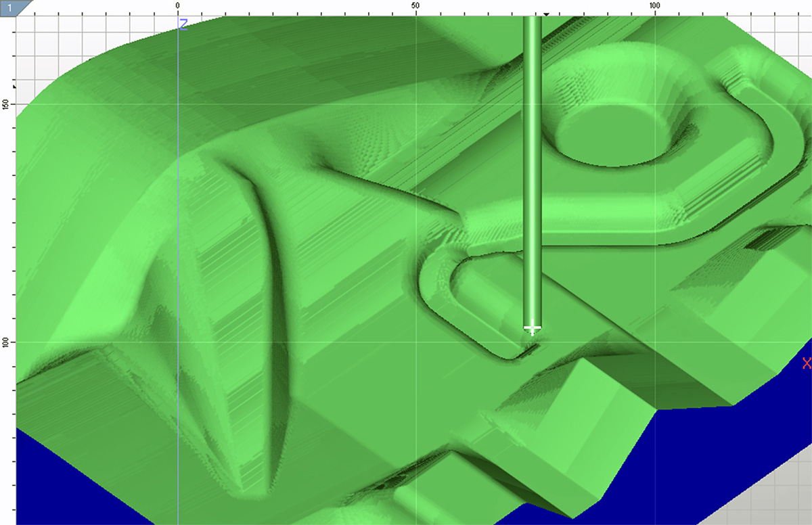Click the 100 value on top ruler
812x525 pixels.
click(x=654, y=5)
